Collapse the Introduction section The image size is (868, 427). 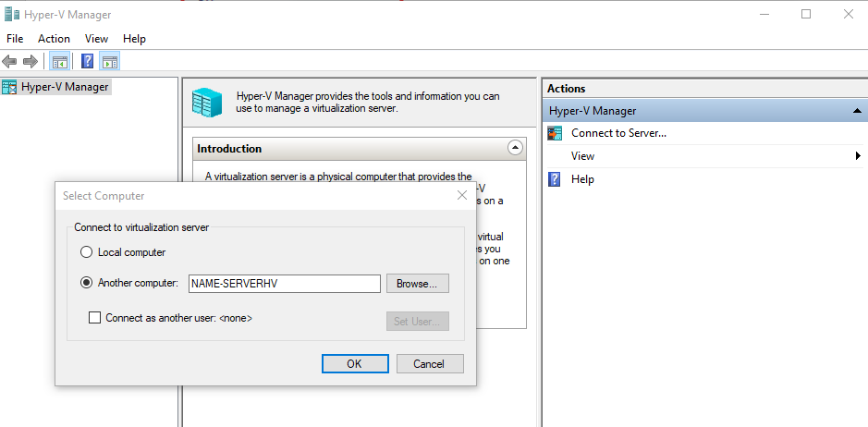click(x=515, y=148)
